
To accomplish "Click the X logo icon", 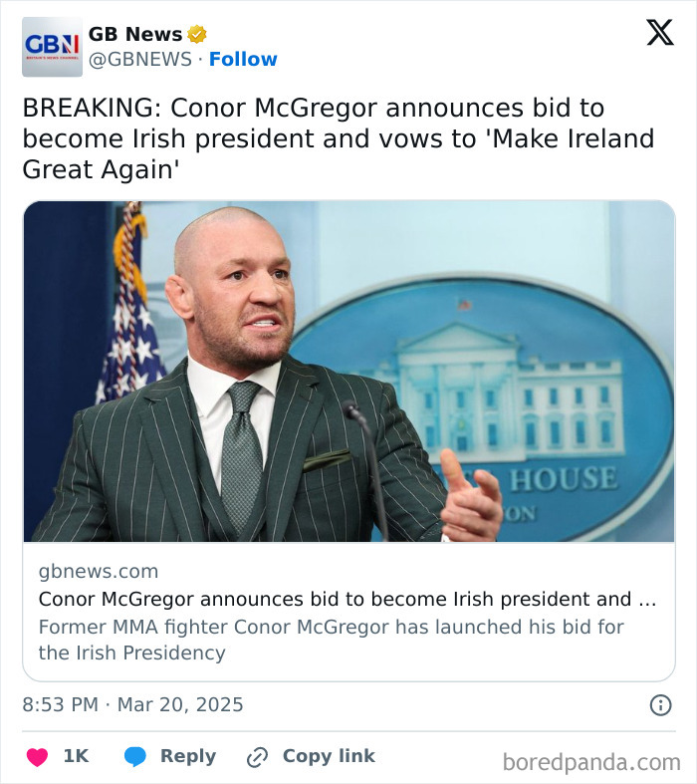I will 659,34.
